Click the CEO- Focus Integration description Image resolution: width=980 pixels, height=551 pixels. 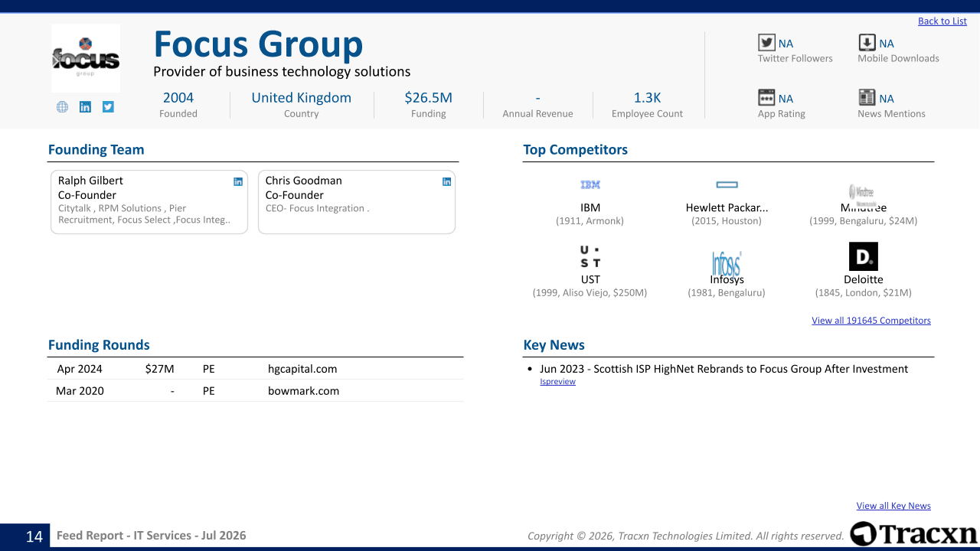point(317,208)
